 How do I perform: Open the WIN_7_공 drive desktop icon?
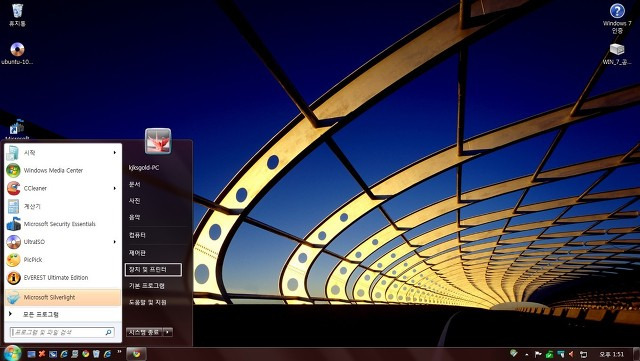click(617, 54)
